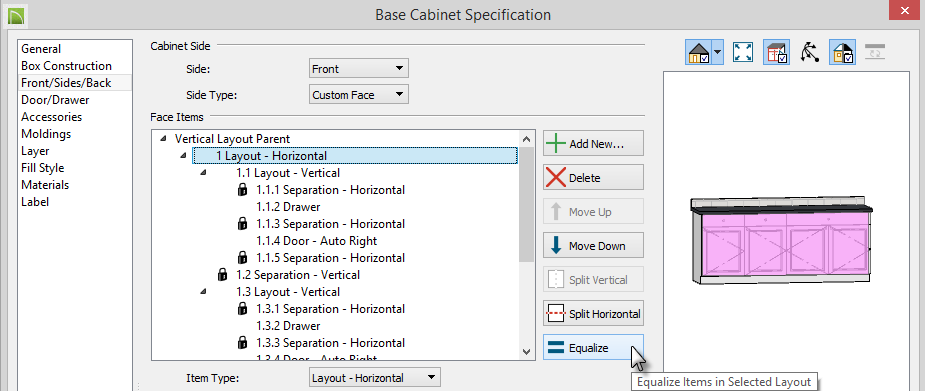Image resolution: width=925 pixels, height=391 pixels.
Task: Click the Split Horizontal button
Action: click(x=593, y=314)
